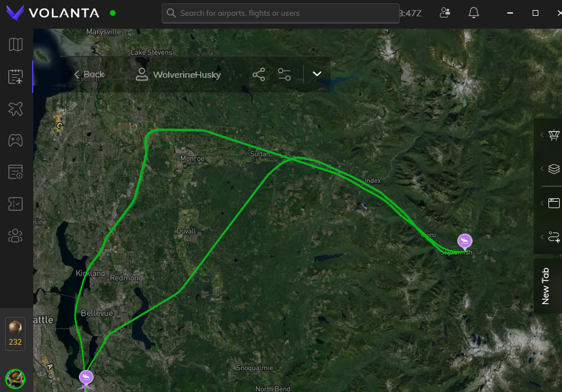Viewport: 562px width, 392px height.
Task: Go Back from the flight view
Action: [90, 74]
